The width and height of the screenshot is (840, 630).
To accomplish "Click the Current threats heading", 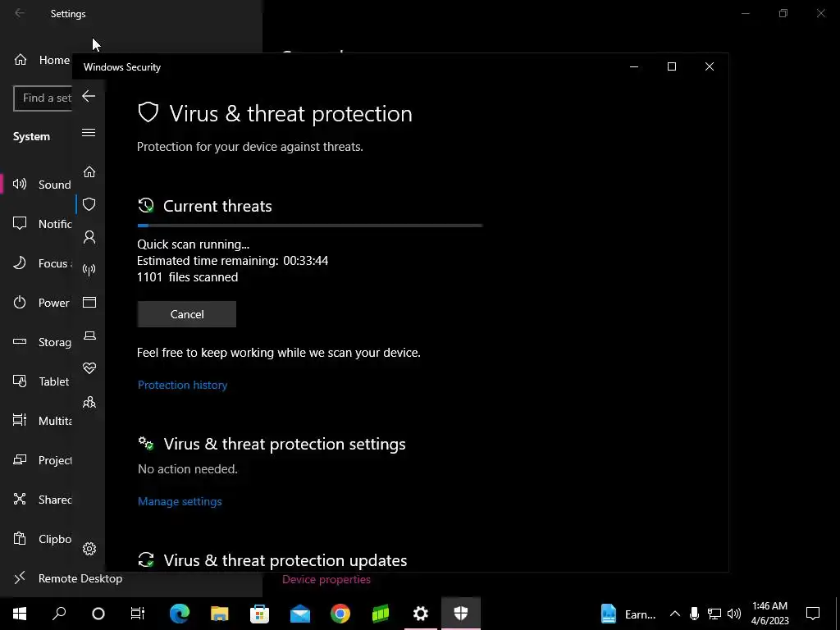I will coord(217,206).
